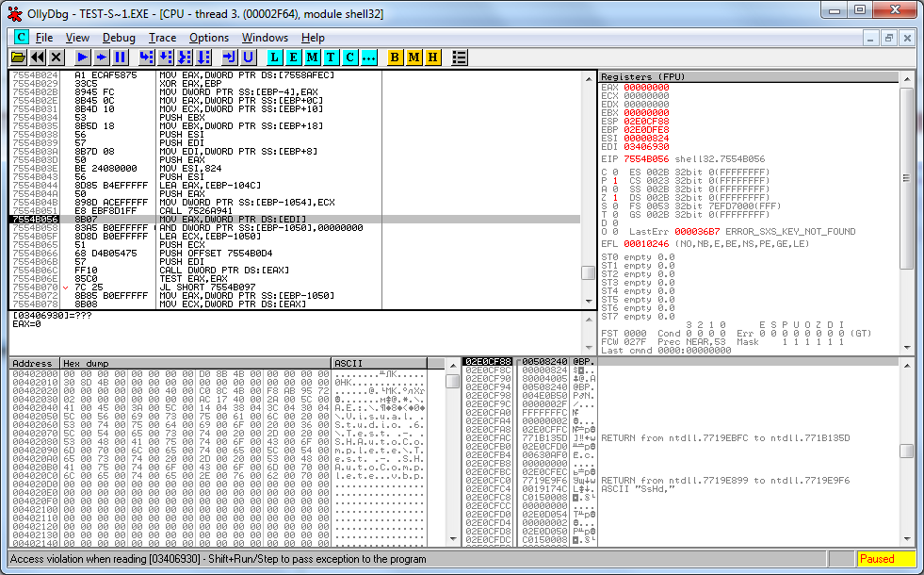Open the Trace menu
This screenshot has height=575, width=924.
click(x=162, y=38)
